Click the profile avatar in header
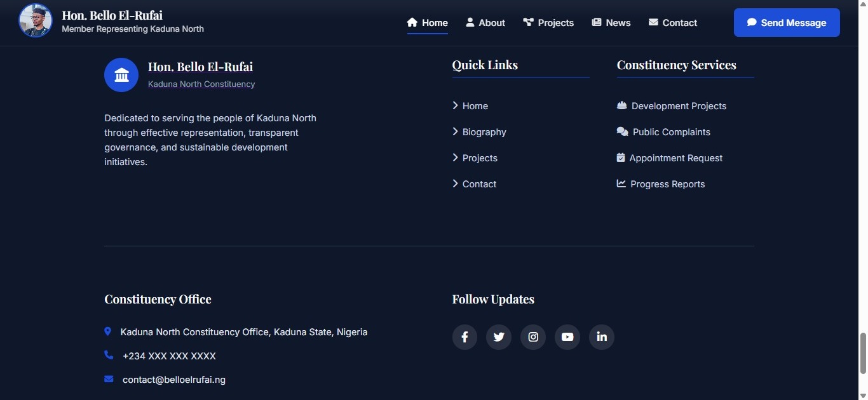Viewport: 868px width, 400px height. coord(36,21)
